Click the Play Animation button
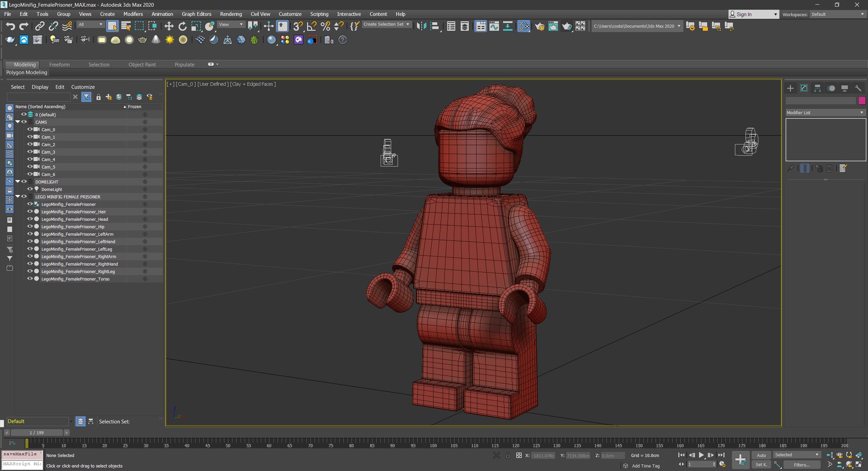868x471 pixels. click(701, 455)
